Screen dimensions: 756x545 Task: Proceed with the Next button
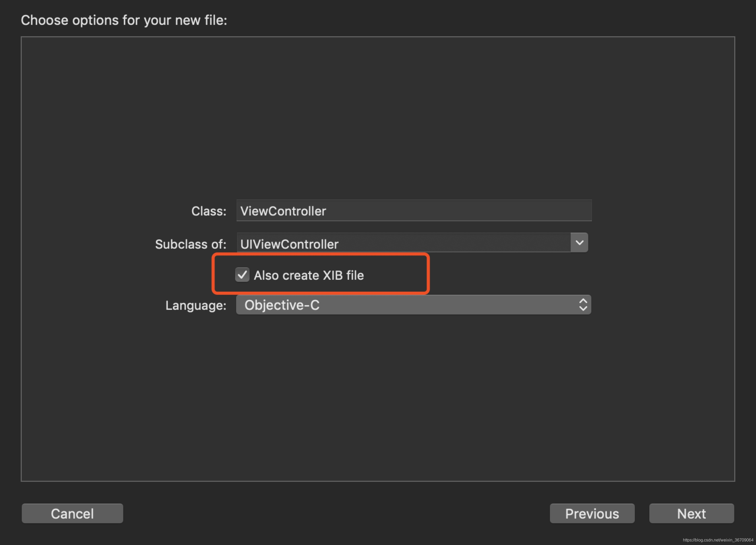point(691,514)
